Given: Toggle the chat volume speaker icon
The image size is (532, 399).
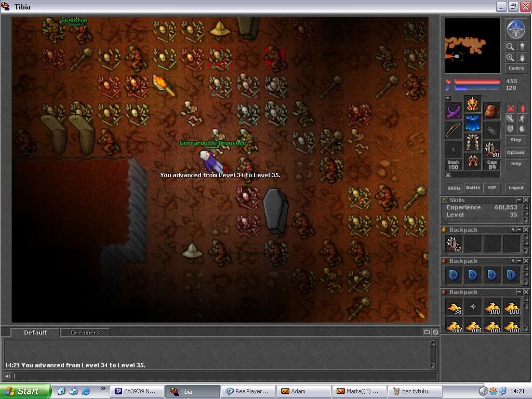Looking at the screenshot, I should 7,376.
